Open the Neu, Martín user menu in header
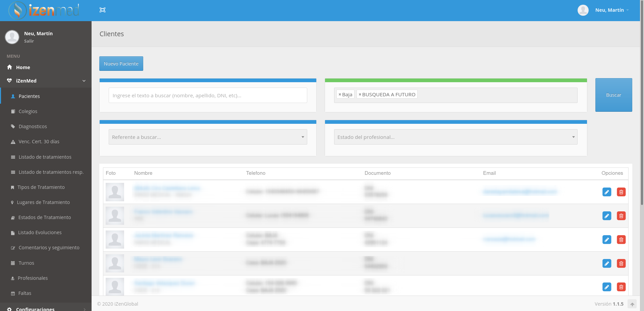Screen dimensions: 644x311 coord(609,10)
